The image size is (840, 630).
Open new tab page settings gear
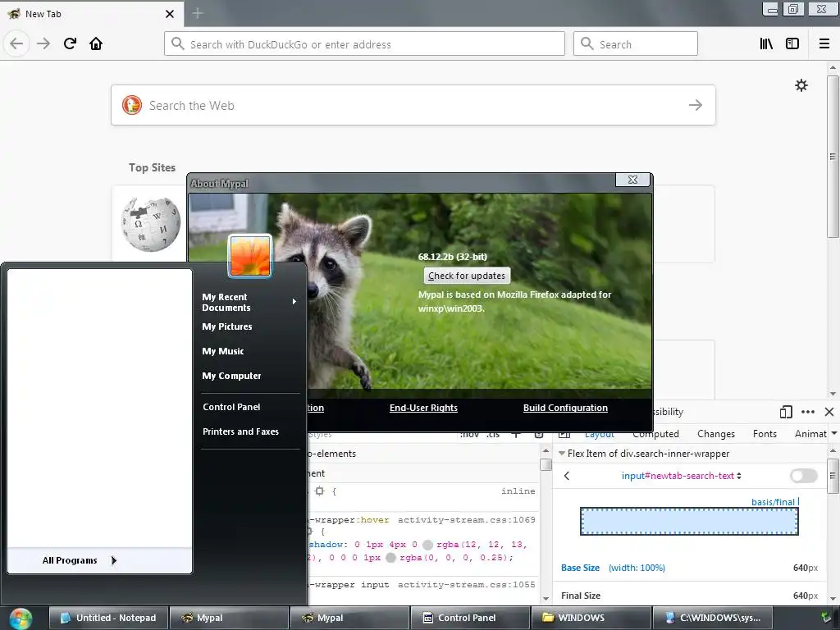[x=801, y=85]
